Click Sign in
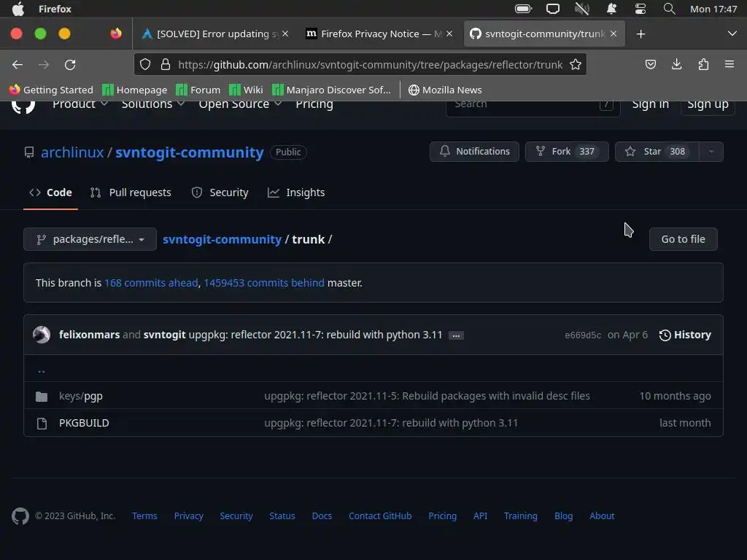This screenshot has height=560, width=747. click(650, 104)
